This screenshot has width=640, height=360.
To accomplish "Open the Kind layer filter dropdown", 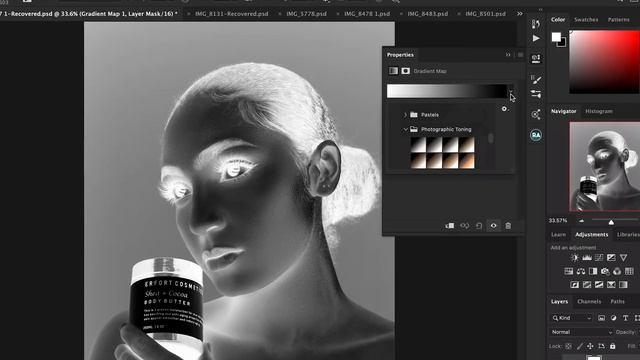I will (x=571, y=318).
